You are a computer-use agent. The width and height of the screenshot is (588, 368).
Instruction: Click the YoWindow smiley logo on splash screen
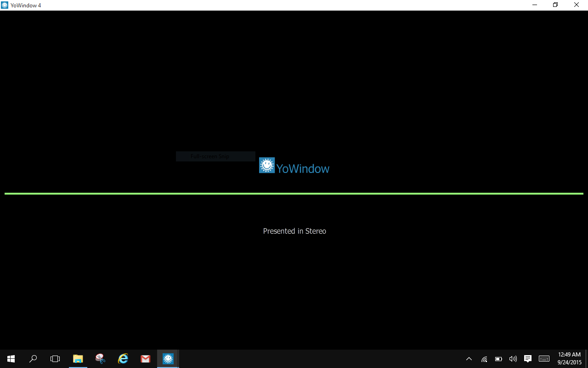coord(266,166)
